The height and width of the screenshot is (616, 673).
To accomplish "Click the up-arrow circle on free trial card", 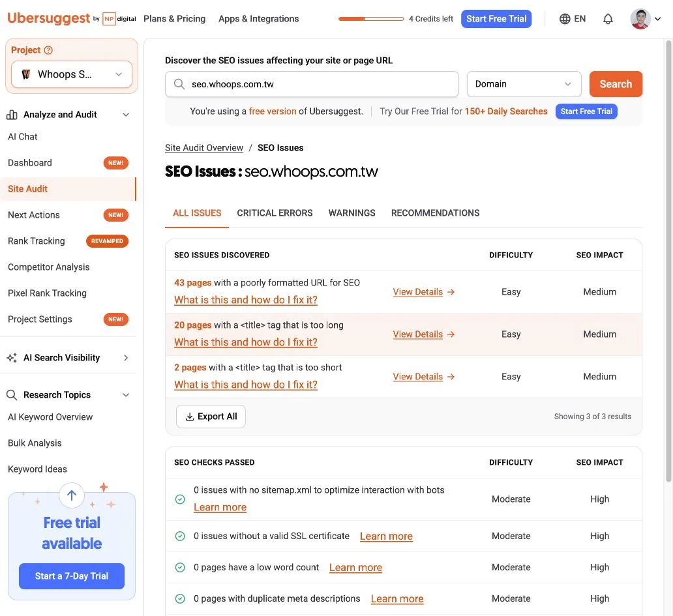I will pyautogui.click(x=72, y=495).
